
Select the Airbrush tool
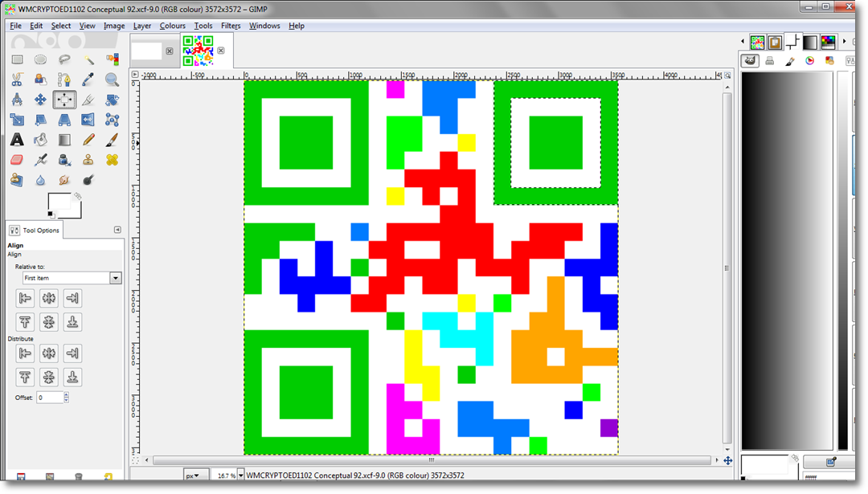[40, 160]
